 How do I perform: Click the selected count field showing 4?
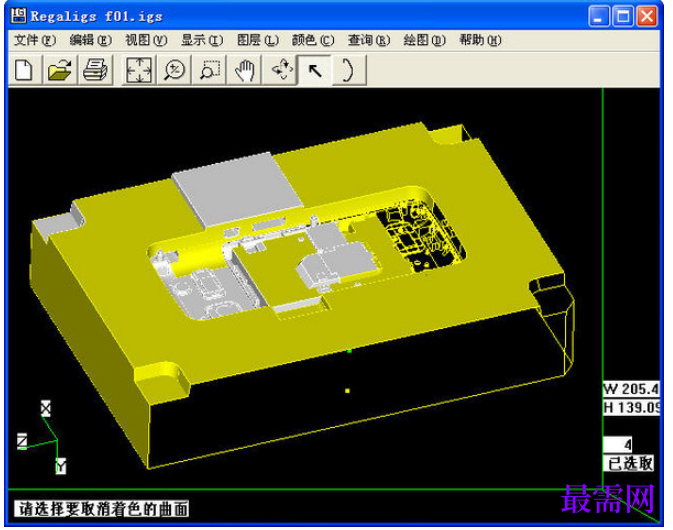click(x=618, y=444)
